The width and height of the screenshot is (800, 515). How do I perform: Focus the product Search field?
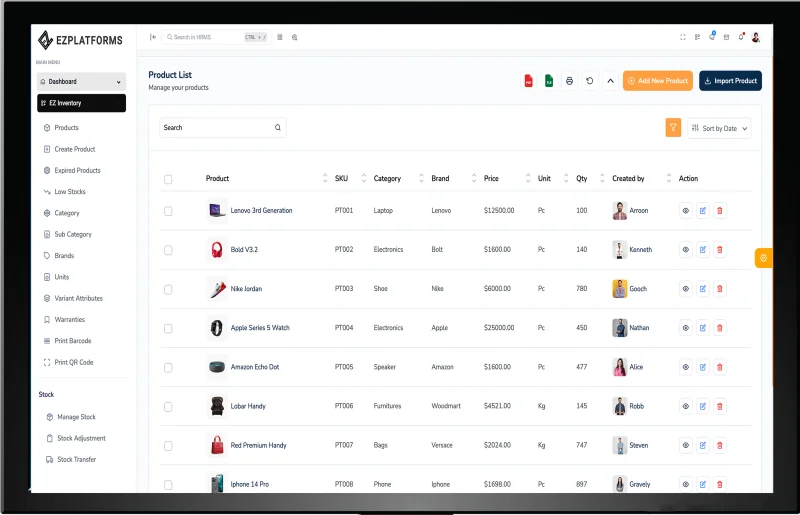coord(222,128)
